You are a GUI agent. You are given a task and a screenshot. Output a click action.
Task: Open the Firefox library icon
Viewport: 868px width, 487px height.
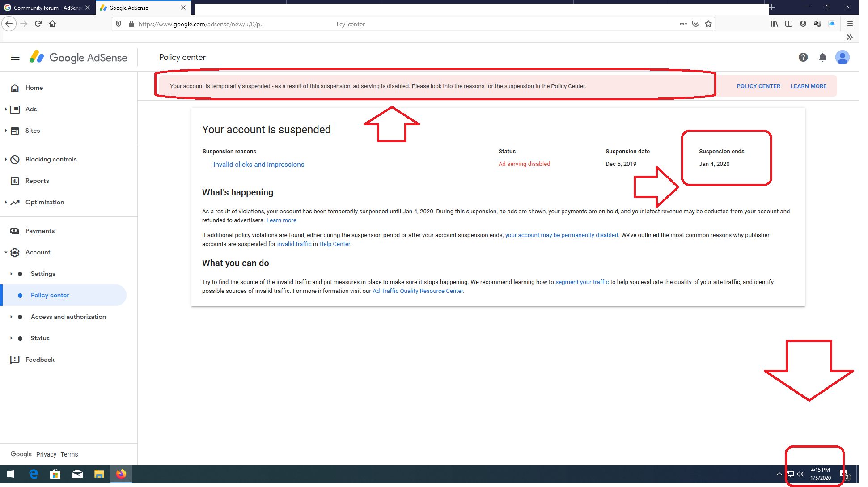(x=775, y=24)
